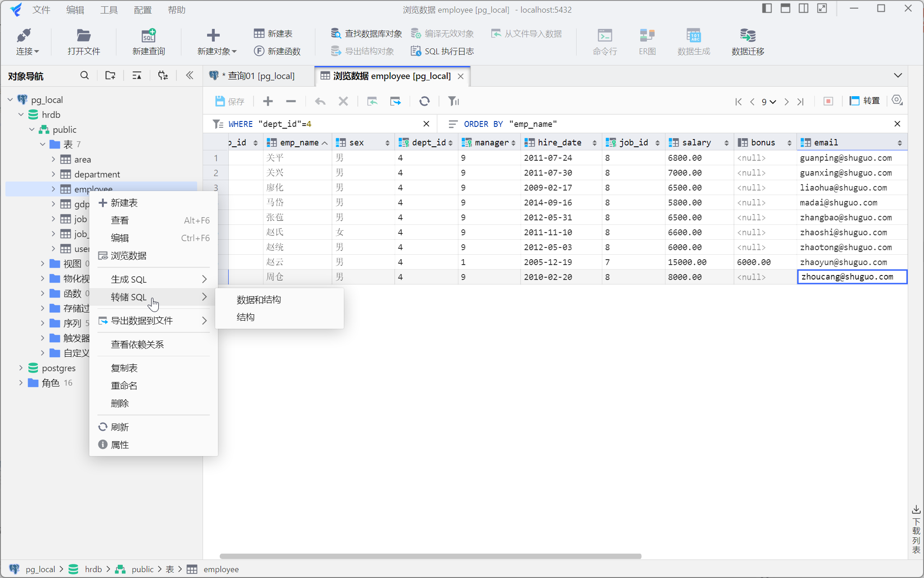The height and width of the screenshot is (578, 924).
Task: Go to the last page of results
Action: pyautogui.click(x=800, y=102)
